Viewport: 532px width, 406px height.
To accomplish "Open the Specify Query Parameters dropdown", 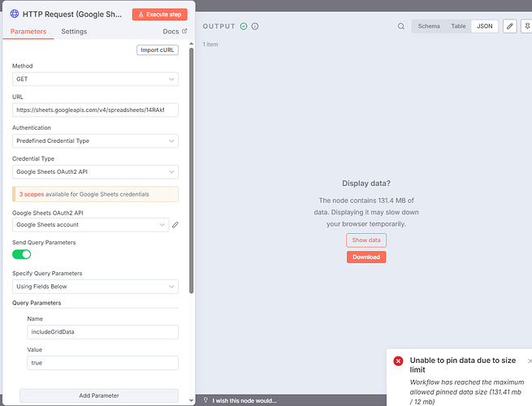I will 95,287.
